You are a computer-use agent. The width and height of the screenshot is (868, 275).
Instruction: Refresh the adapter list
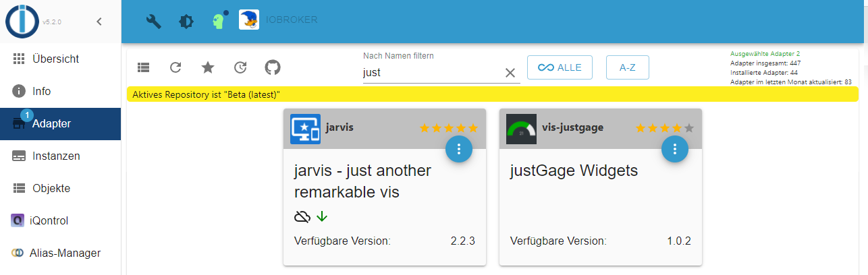(175, 67)
